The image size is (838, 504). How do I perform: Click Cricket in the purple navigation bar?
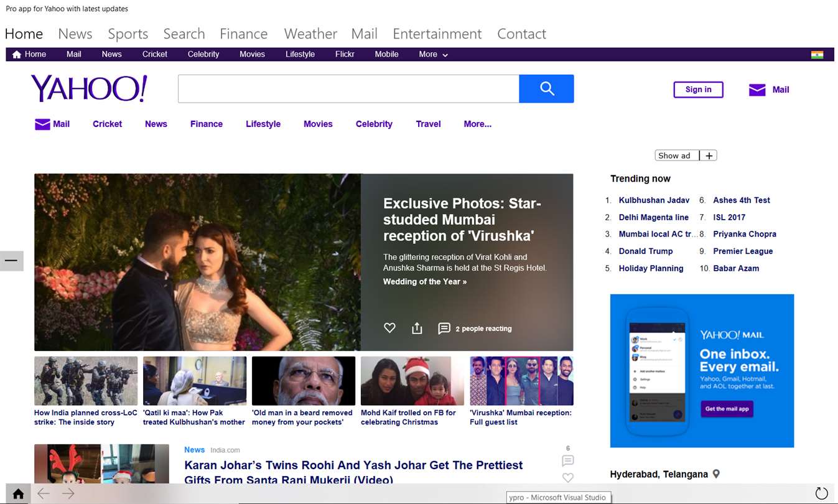155,54
